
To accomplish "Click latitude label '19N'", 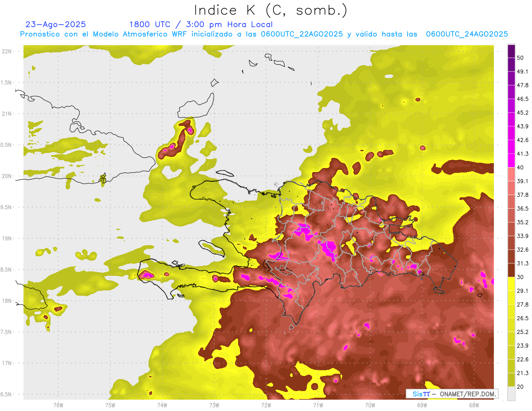I will click(6, 239).
